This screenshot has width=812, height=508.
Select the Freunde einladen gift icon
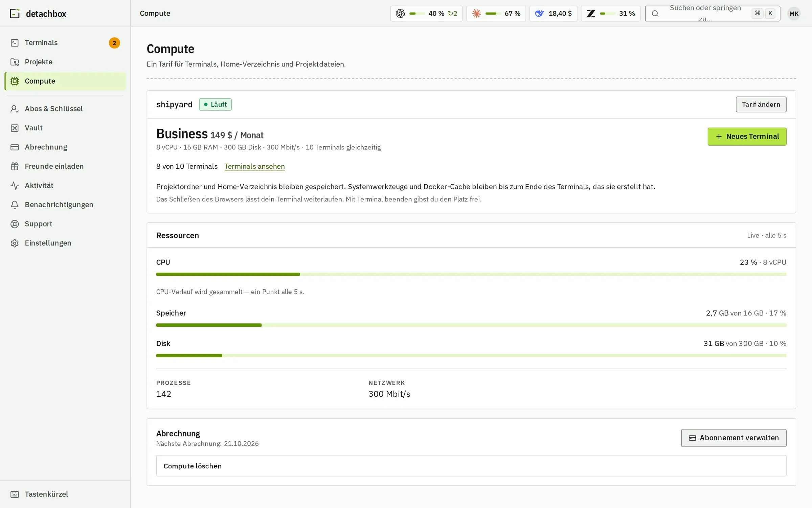[15, 166]
